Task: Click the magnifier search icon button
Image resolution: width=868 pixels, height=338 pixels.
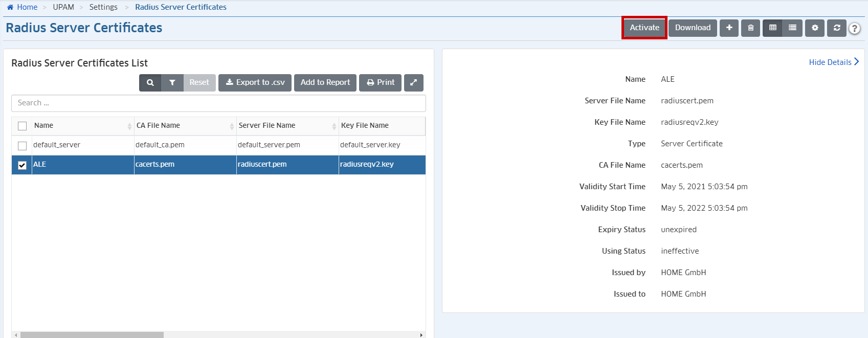Action: coord(150,82)
